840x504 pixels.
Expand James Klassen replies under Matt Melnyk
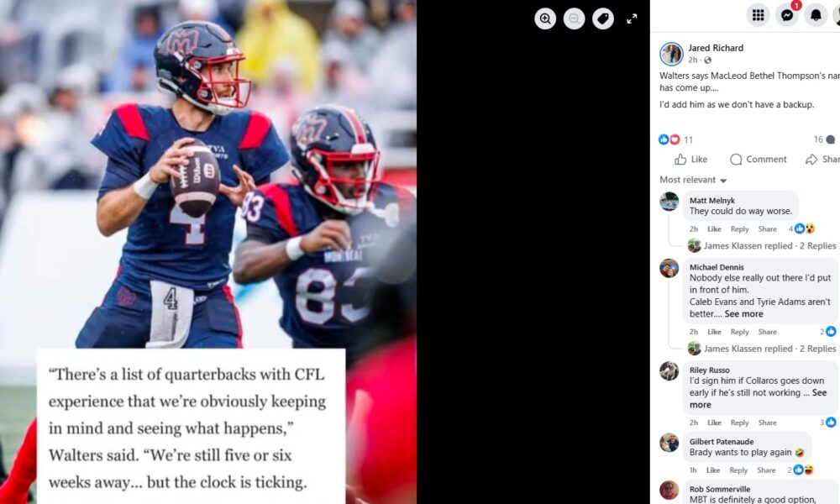[x=762, y=246]
